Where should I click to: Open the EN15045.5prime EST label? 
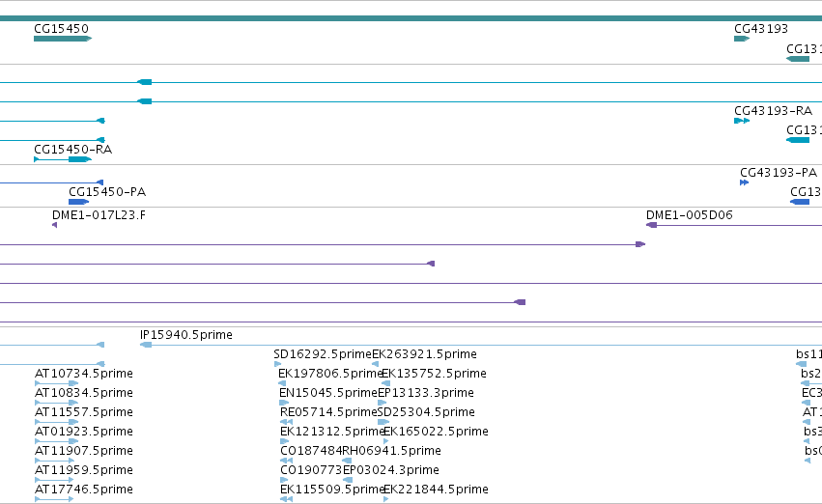click(x=328, y=393)
